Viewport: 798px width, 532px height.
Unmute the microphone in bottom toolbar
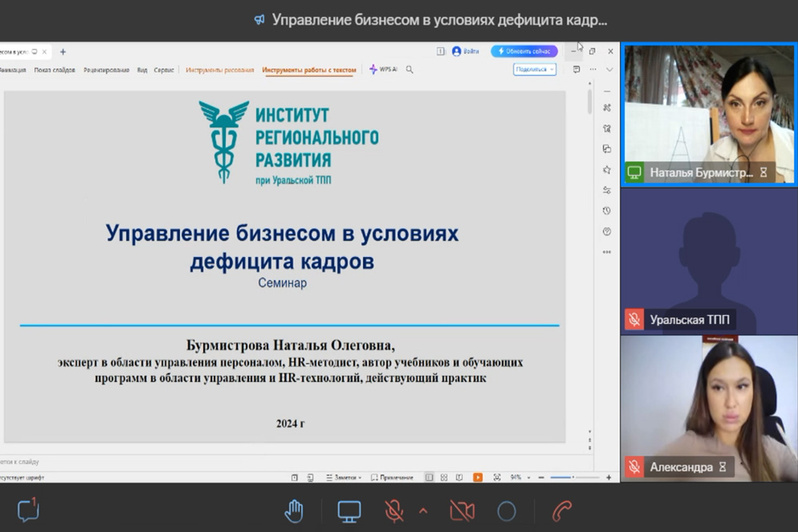pos(394,511)
